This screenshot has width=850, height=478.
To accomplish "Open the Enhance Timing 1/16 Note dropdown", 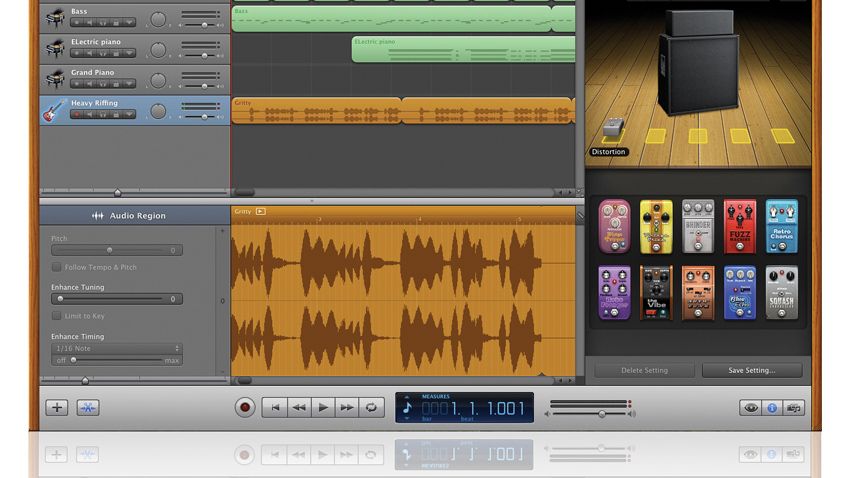I will point(117,348).
